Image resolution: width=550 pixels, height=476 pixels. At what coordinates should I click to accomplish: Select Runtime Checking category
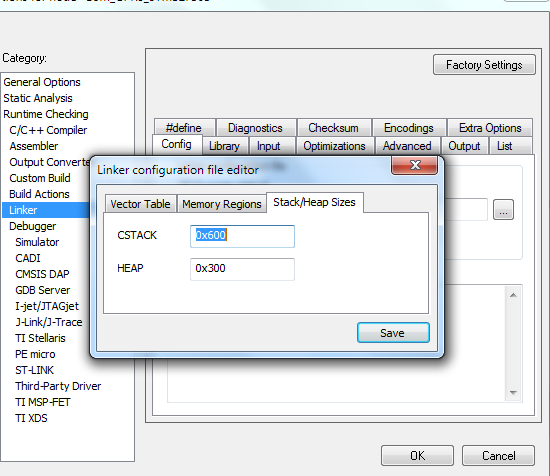tap(46, 114)
